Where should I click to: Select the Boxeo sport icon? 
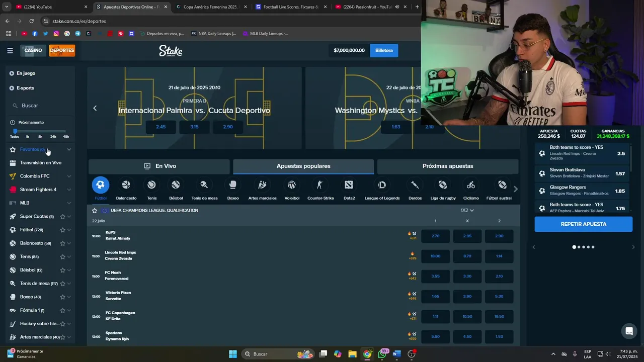[x=233, y=185]
